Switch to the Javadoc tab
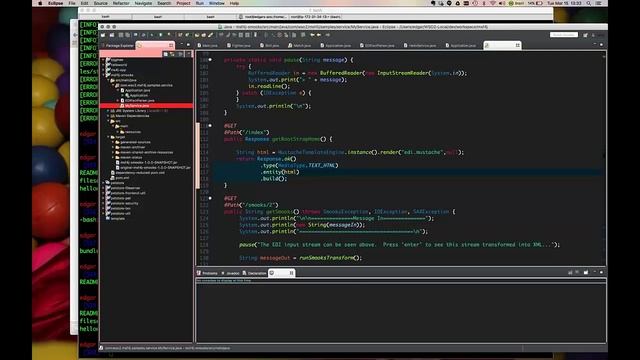 point(231,273)
